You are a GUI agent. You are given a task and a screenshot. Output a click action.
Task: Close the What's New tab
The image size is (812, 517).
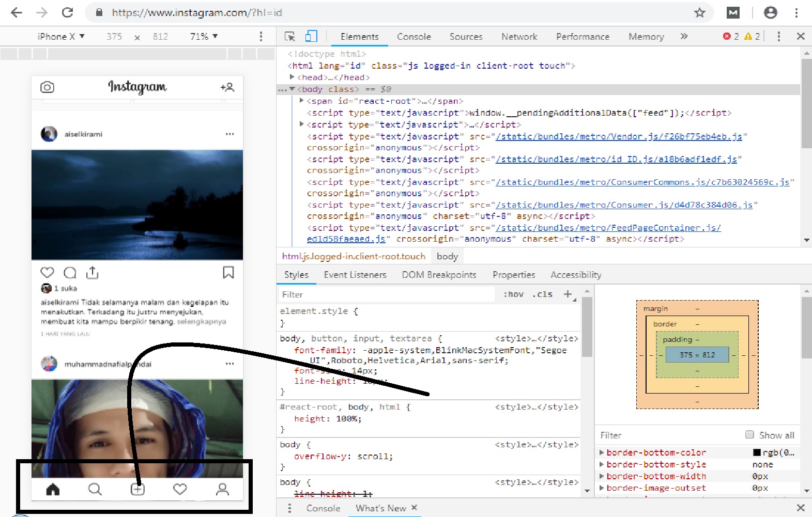[x=414, y=508]
